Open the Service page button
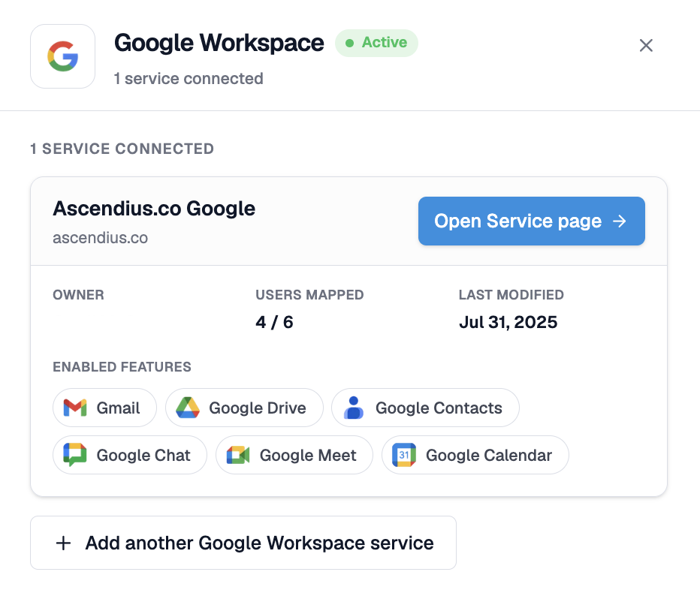The height and width of the screenshot is (593, 700). pos(531,221)
